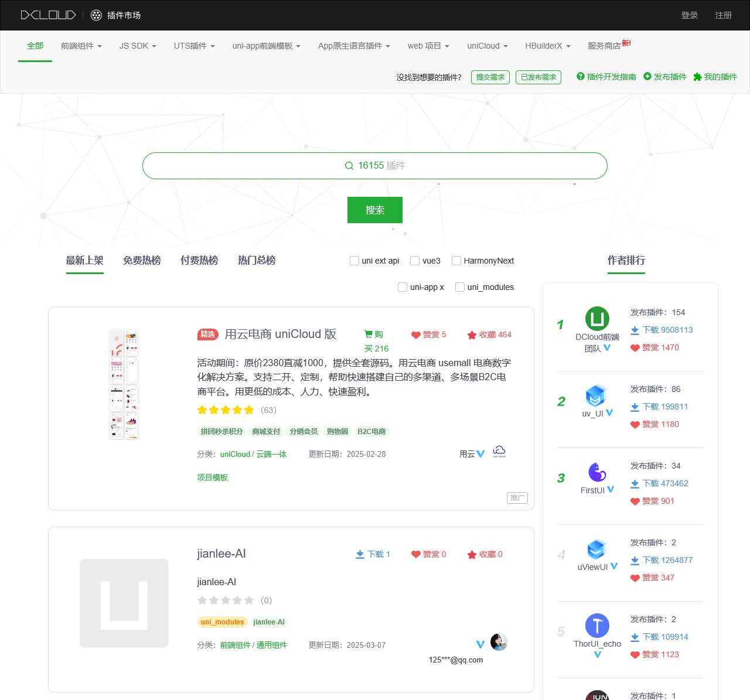750x700 pixels.
Task: Click the 拼团秒杀积分 tag
Action: pos(222,432)
